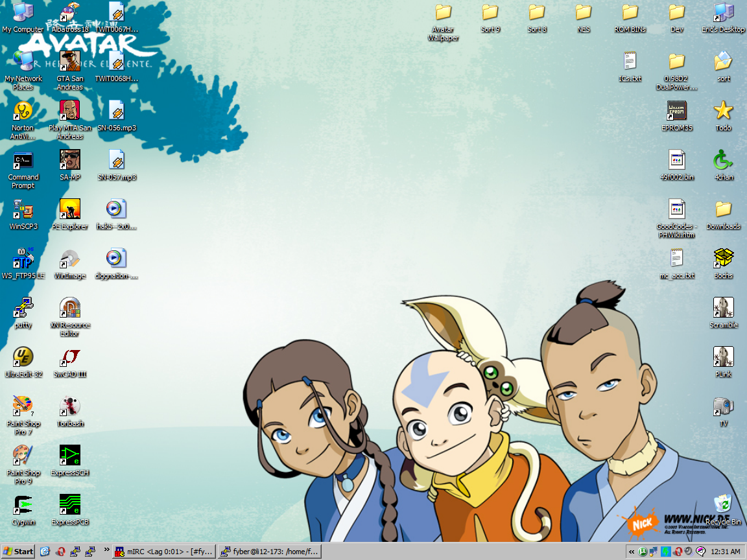Viewport: 747px width, 560px height.
Task: Launch Play MTA San Andreas
Action: pos(70,120)
